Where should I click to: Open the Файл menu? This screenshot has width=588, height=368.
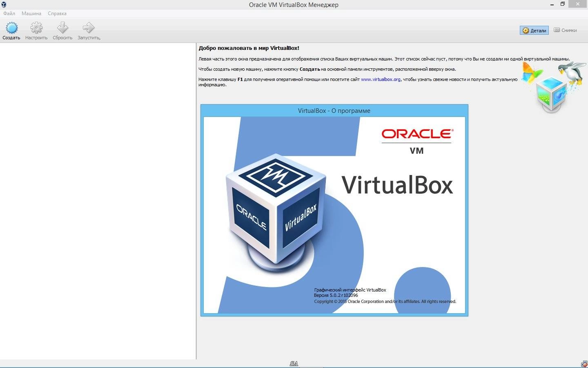pyautogui.click(x=9, y=13)
